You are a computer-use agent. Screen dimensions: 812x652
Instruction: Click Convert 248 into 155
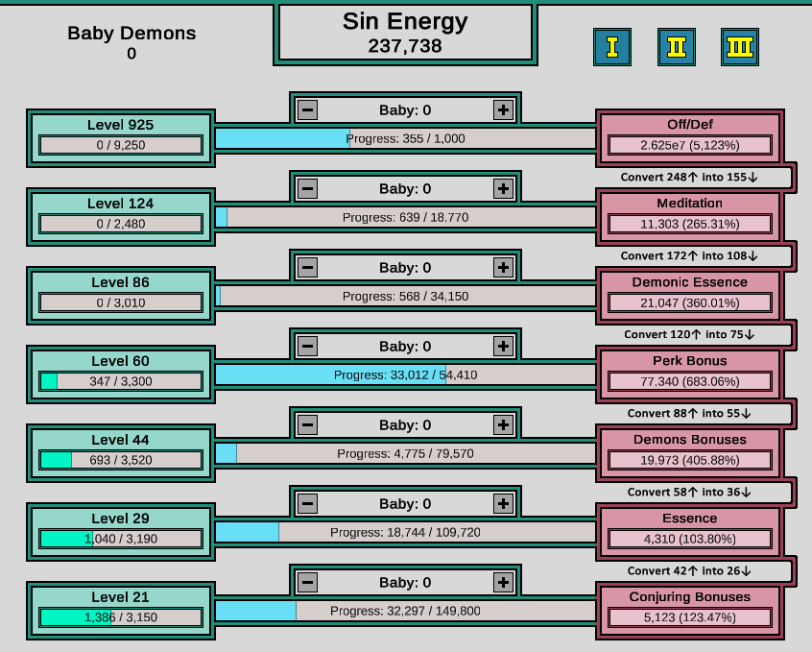[x=694, y=178]
